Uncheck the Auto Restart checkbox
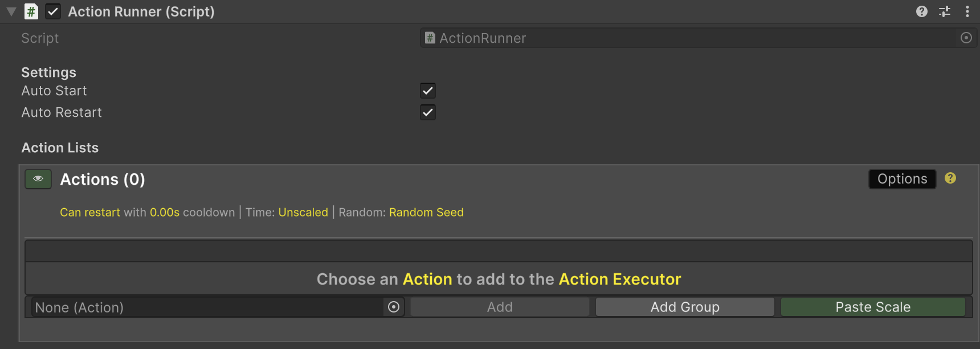The image size is (980, 349). pyautogui.click(x=428, y=112)
